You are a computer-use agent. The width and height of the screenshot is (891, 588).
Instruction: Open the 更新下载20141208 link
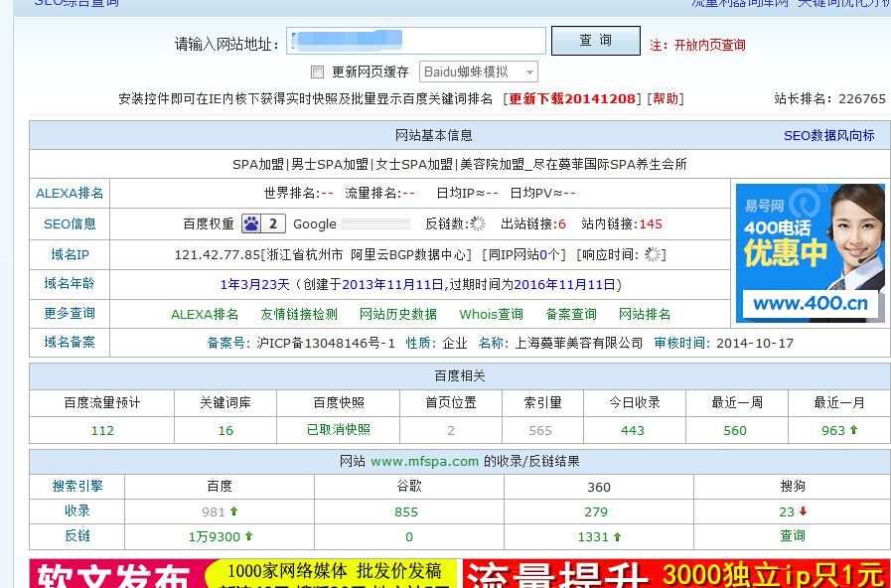(x=571, y=99)
